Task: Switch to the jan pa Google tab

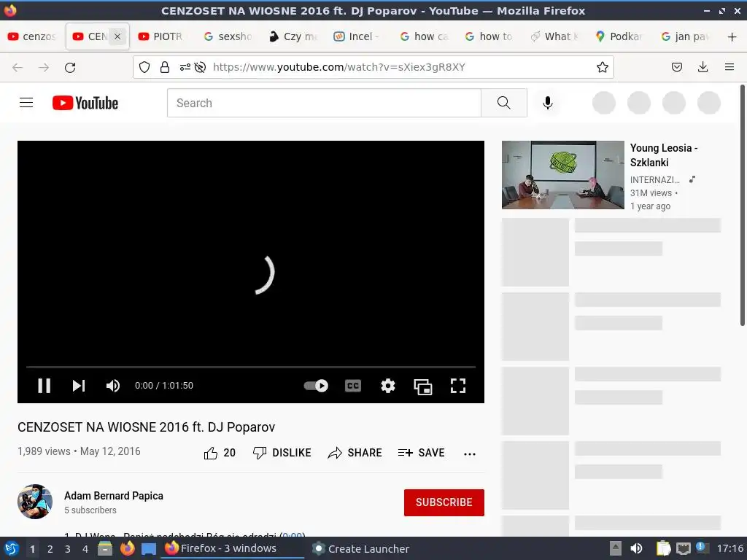Action: tap(684, 36)
